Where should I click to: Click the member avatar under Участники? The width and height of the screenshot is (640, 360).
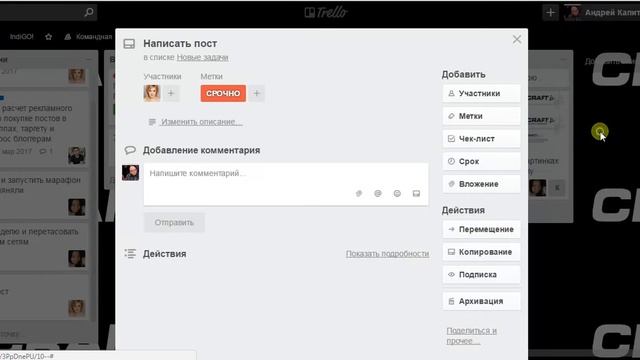pyautogui.click(x=152, y=93)
